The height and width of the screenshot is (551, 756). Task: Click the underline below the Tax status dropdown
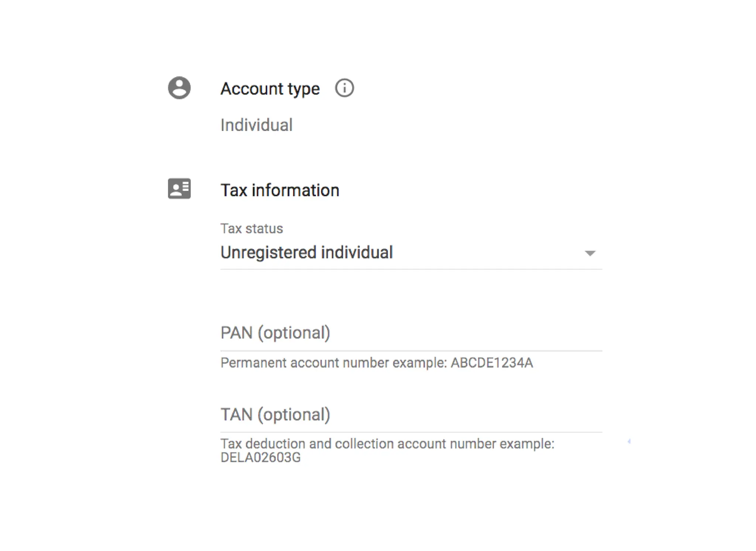tap(410, 269)
